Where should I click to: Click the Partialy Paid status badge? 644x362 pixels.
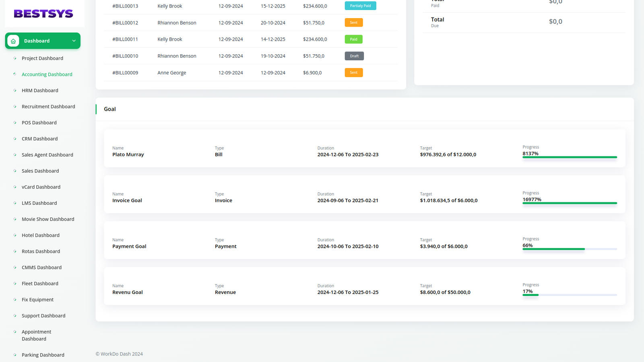[x=360, y=6]
